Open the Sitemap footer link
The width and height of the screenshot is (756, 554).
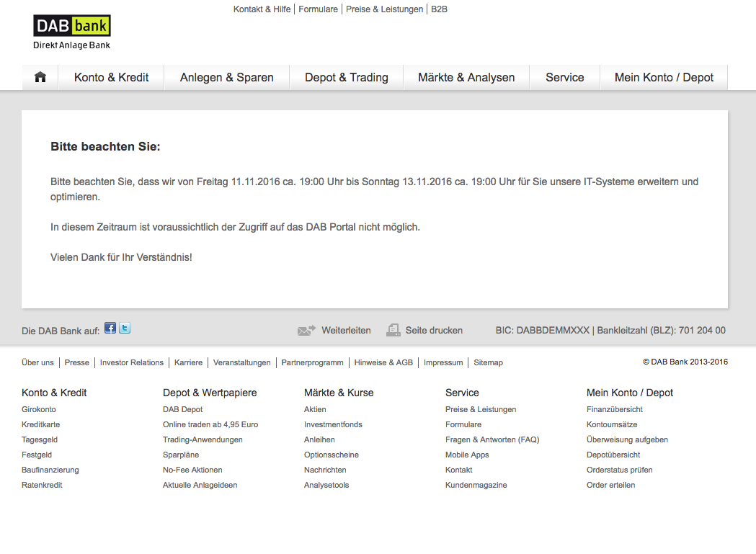click(x=488, y=362)
